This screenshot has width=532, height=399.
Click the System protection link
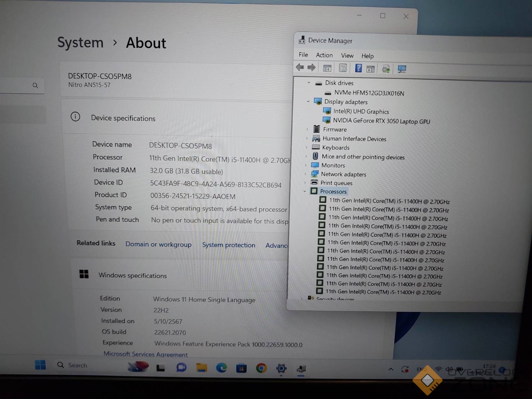coord(228,245)
